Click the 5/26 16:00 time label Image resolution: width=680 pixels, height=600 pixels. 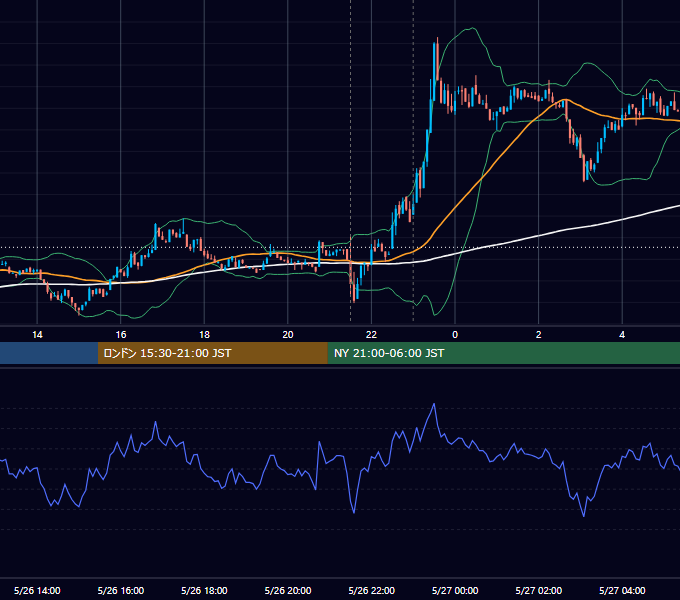121,590
